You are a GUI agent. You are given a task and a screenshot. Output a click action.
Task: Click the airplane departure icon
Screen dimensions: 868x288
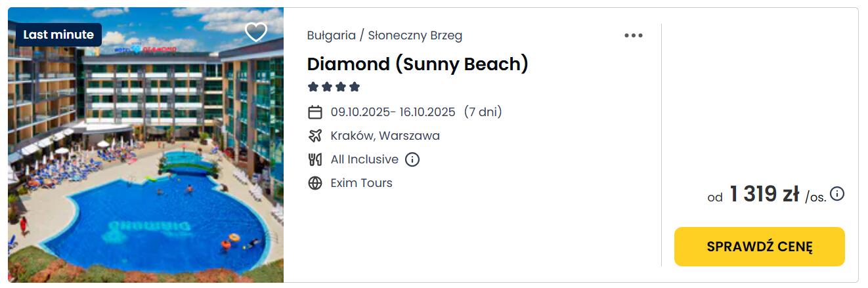pyautogui.click(x=315, y=136)
